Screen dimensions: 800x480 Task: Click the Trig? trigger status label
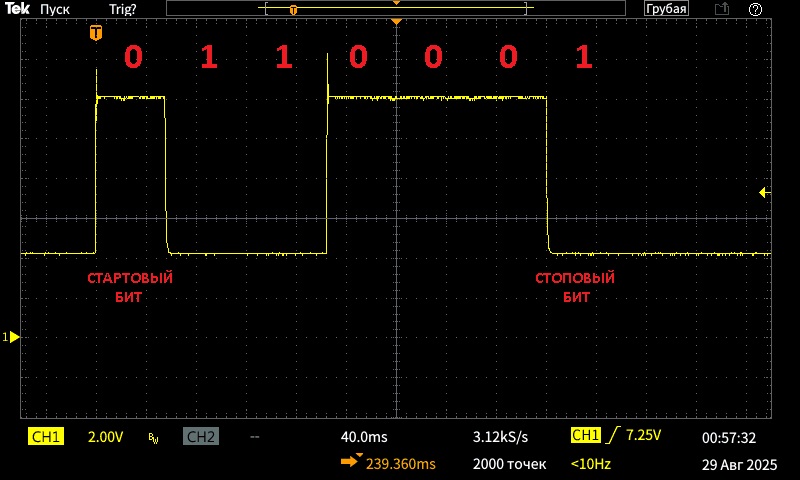[x=122, y=9]
